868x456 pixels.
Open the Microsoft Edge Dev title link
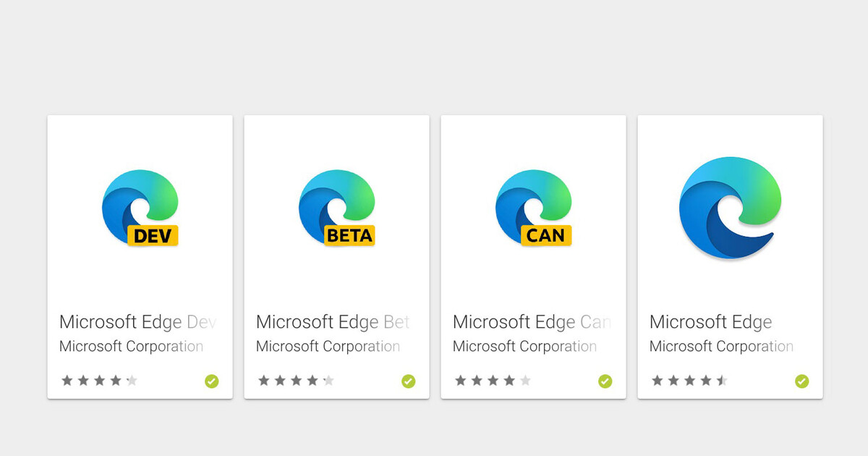[x=137, y=322]
